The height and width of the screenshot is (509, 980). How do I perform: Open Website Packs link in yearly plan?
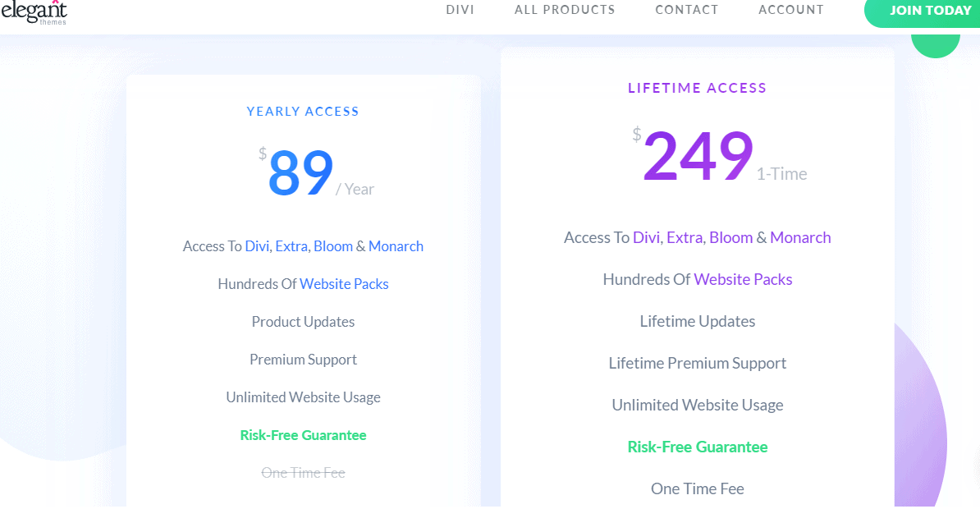point(344,284)
